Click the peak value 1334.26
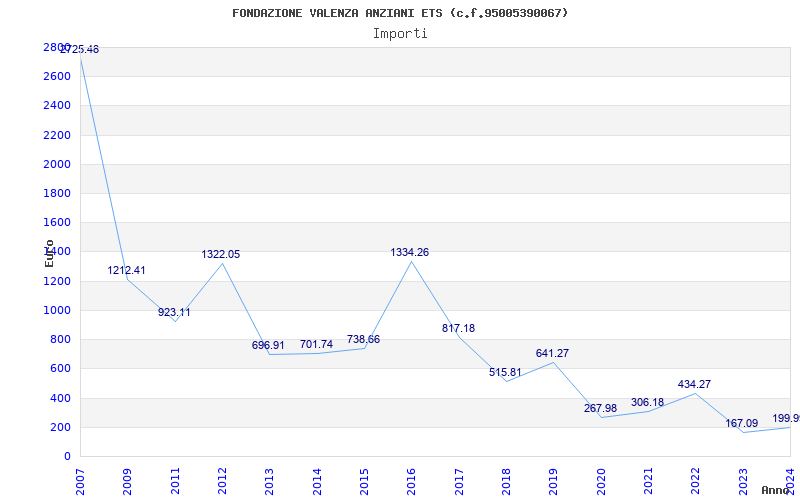This screenshot has width=800, height=500. tap(410, 252)
